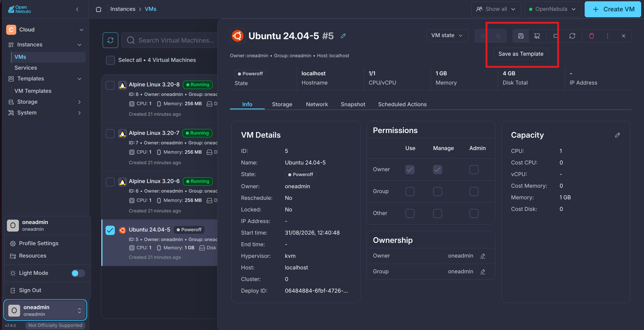Switch to the Storage tab in VM details
The height and width of the screenshot is (330, 644).
pyautogui.click(x=282, y=104)
